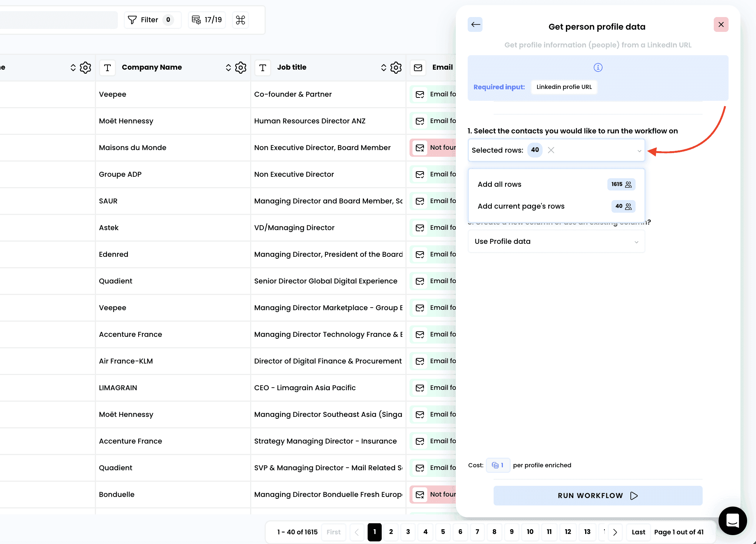
Task: Jump to Last page
Action: [638, 532]
